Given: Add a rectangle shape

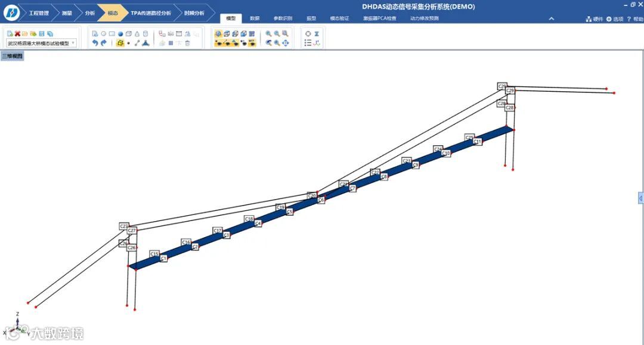Looking at the screenshot, I should pos(112,33).
